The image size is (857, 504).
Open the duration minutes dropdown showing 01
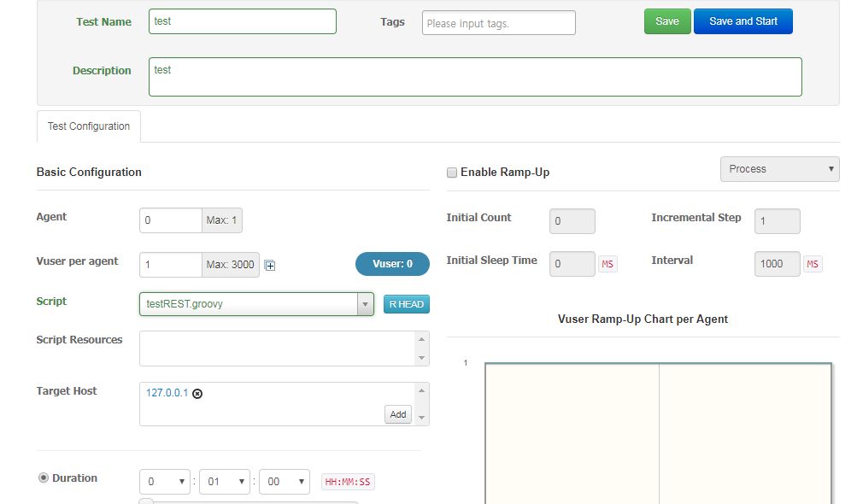[x=225, y=482]
